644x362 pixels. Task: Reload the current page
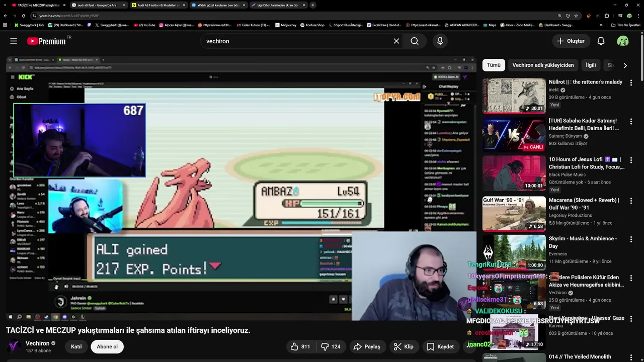[23, 16]
